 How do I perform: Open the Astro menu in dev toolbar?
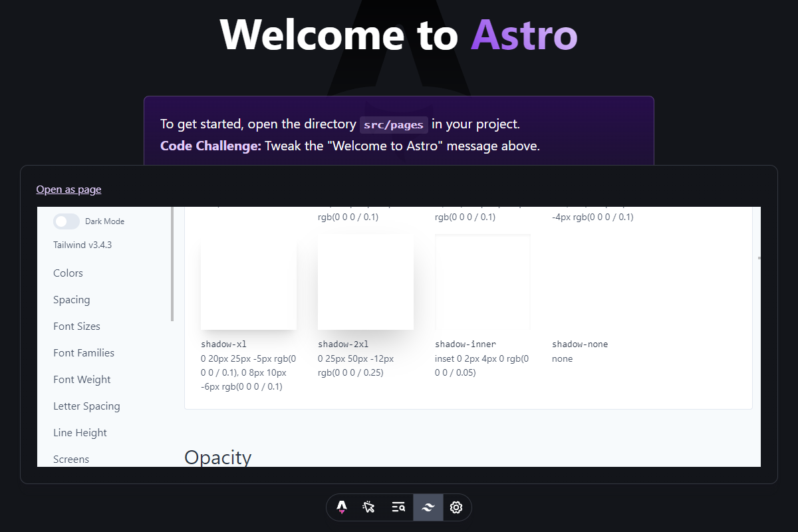342,507
